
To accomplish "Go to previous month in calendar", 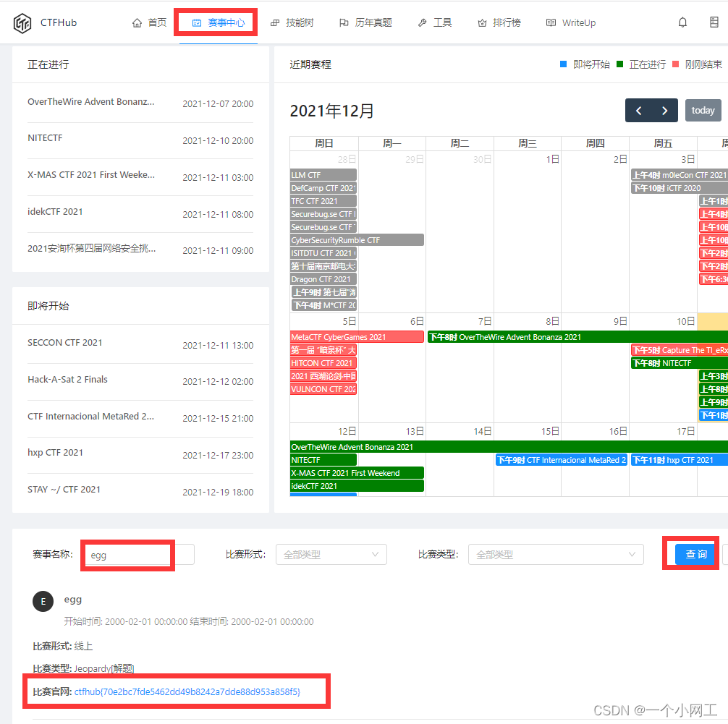I will 639,111.
